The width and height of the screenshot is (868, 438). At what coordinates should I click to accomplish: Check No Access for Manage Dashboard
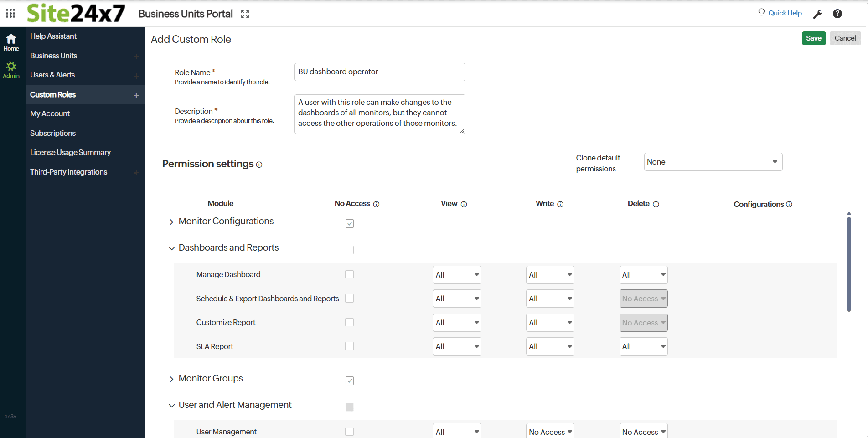point(350,274)
